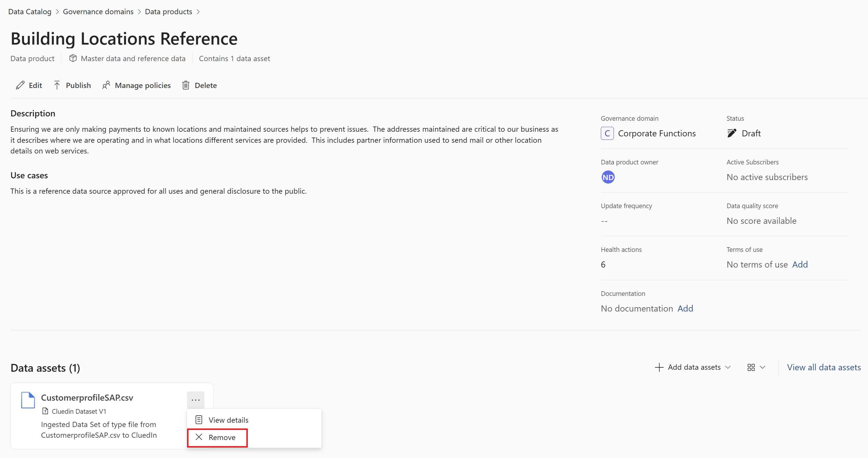Open the CustomerprofileSAP.csv asset title

coord(87,397)
